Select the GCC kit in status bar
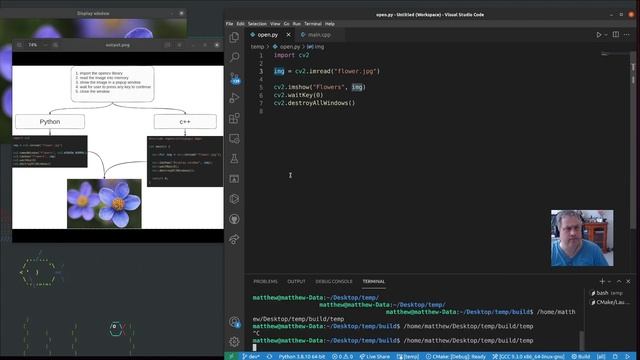640x360 pixels. 528,356
